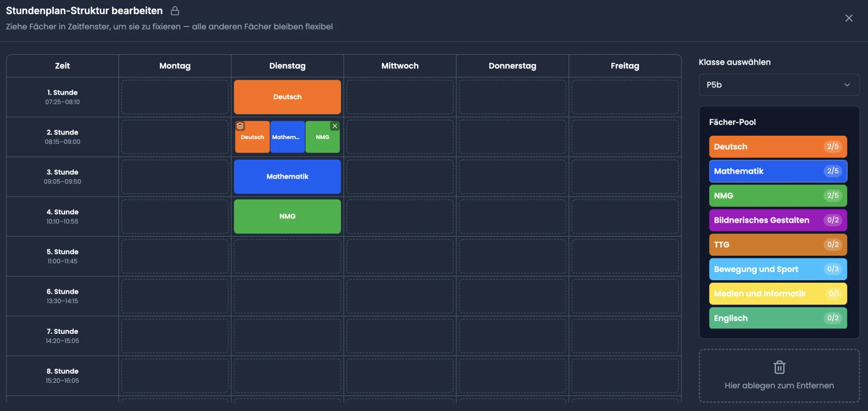Select Deutsch in the Fächer-Pool
868x411 pixels.
778,147
